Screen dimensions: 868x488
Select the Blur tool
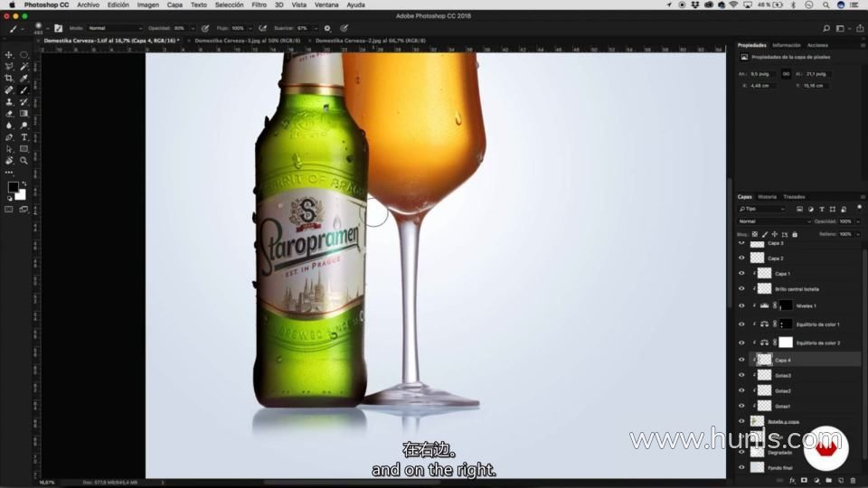(9, 126)
